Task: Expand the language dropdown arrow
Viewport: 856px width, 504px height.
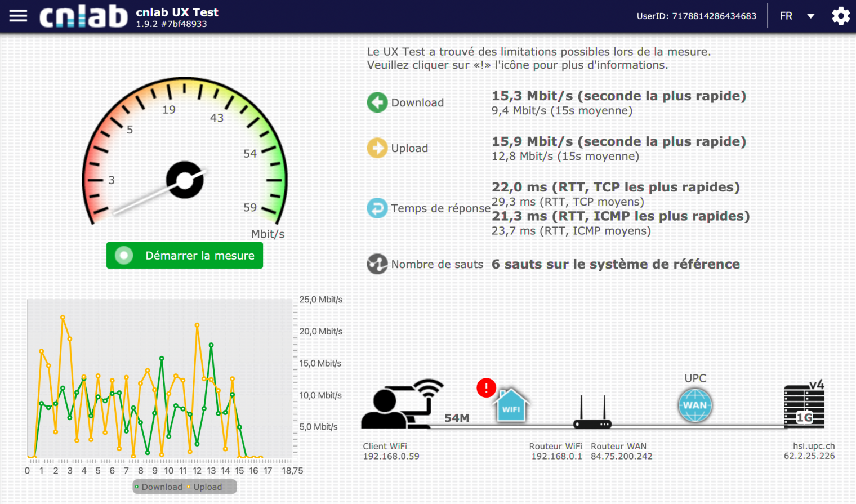Action: pos(811,16)
